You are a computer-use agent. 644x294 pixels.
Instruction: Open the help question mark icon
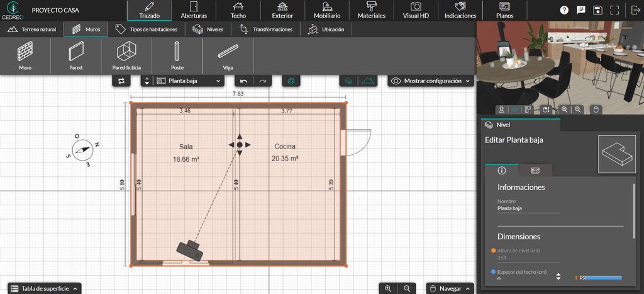pos(564,10)
